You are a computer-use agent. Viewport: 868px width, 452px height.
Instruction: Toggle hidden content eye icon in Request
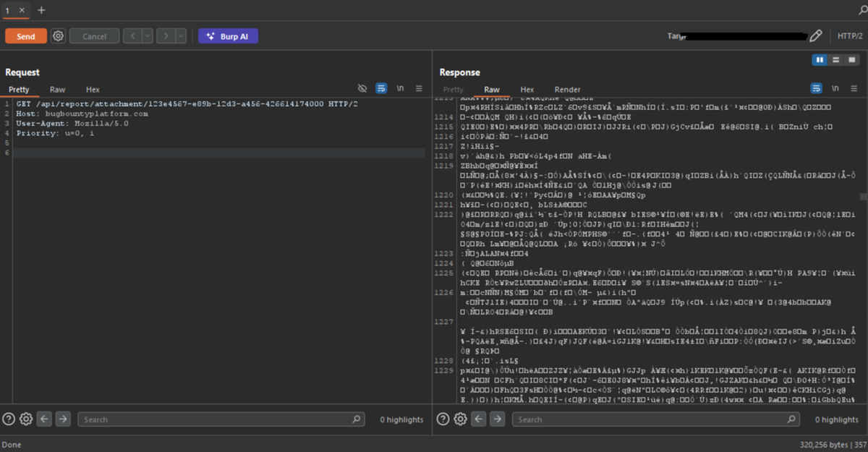click(362, 88)
